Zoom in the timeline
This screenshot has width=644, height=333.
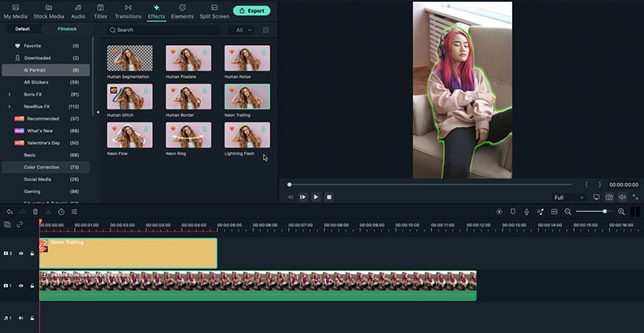click(621, 212)
